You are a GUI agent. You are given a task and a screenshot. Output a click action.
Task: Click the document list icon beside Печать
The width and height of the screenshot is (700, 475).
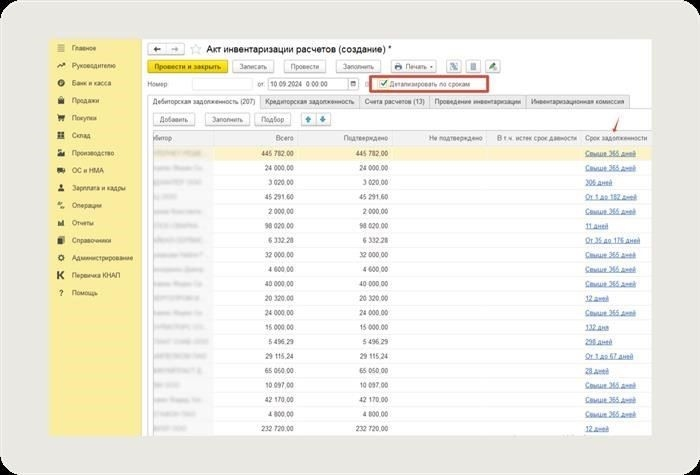[473, 67]
